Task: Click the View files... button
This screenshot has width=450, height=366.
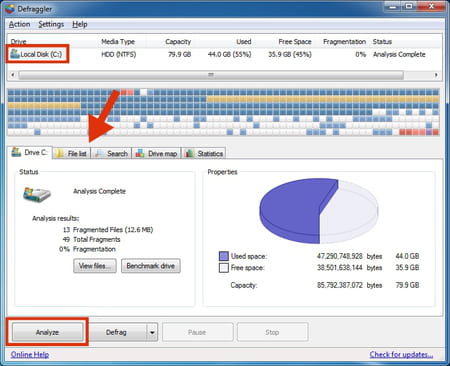Action: point(95,266)
